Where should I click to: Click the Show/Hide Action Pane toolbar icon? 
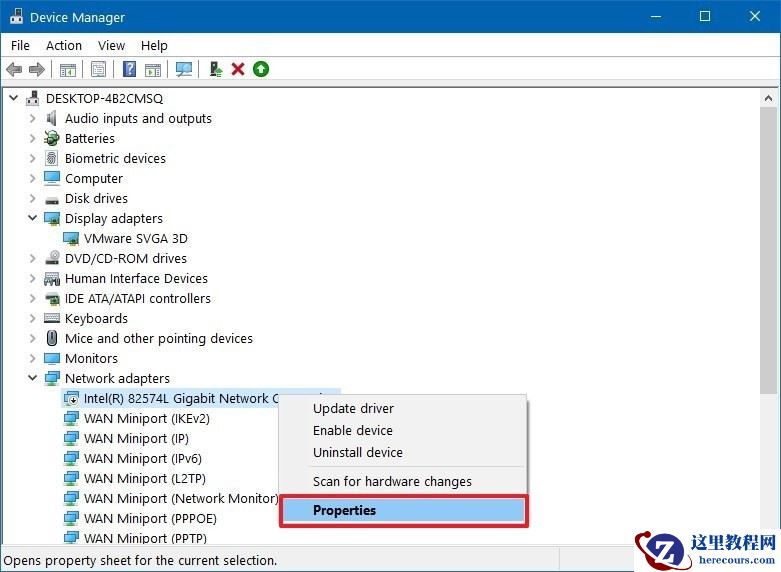[x=153, y=70]
